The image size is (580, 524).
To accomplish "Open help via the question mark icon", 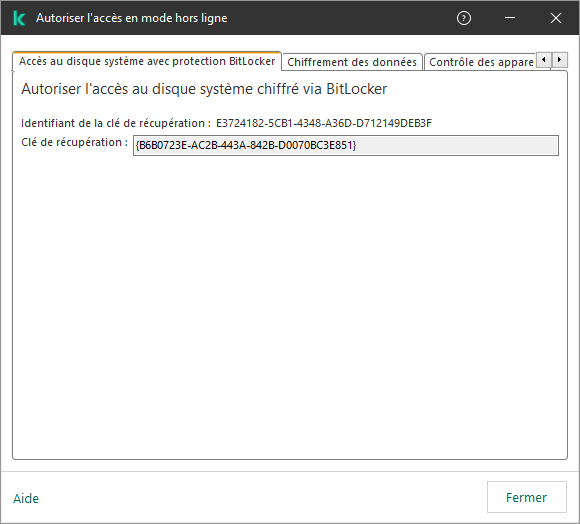I will (x=463, y=18).
